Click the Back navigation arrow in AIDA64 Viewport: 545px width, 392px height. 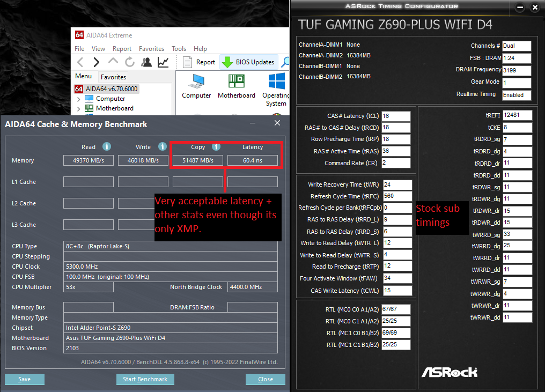(80, 62)
